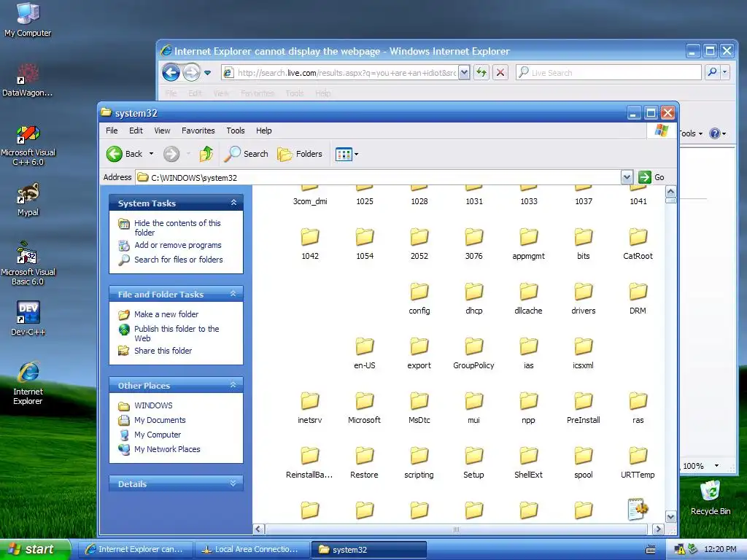Go to My Network Places link
The width and height of the screenshot is (747, 560).
167,449
